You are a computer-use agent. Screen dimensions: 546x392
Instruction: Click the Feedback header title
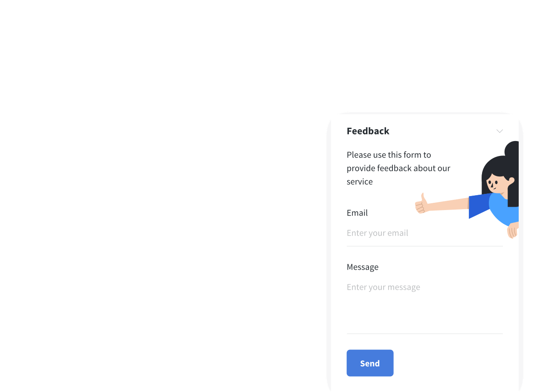368,131
